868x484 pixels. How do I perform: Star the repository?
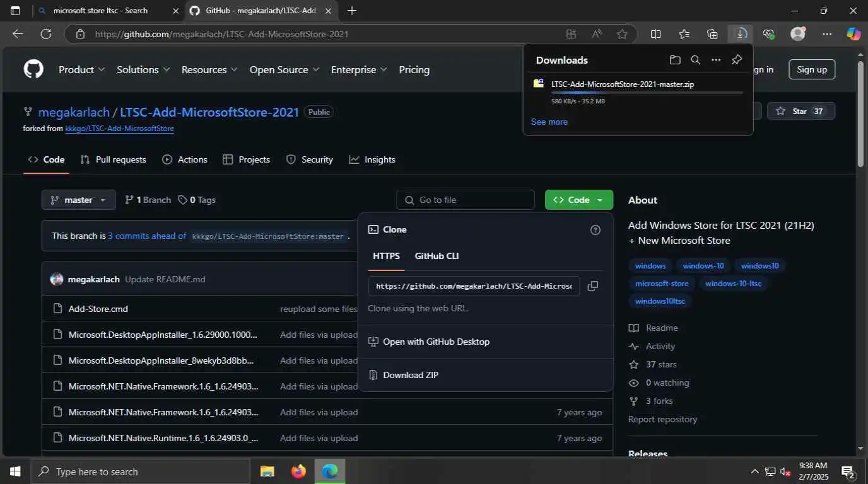point(801,111)
